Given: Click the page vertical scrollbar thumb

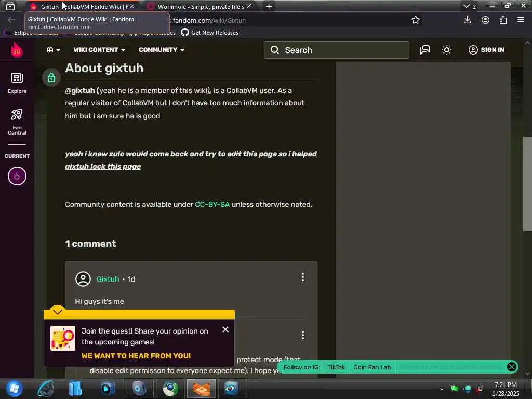Looking at the screenshot, I should coord(527,184).
